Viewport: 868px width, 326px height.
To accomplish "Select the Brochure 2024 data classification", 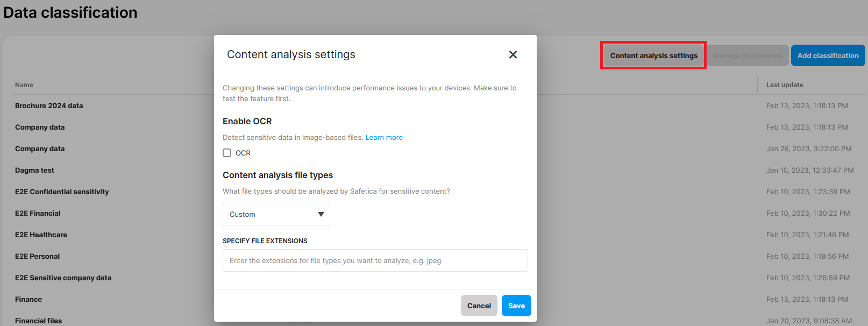I will tap(49, 106).
